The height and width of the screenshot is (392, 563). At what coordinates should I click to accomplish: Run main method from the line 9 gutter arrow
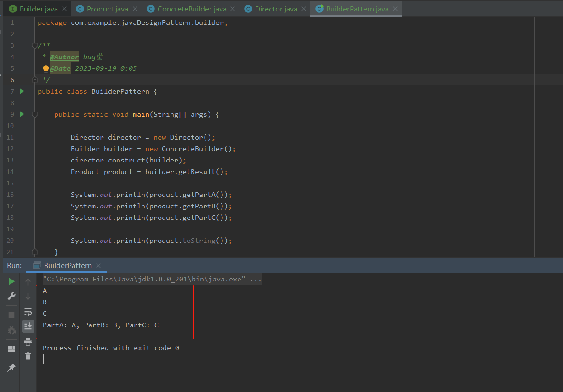(22, 114)
